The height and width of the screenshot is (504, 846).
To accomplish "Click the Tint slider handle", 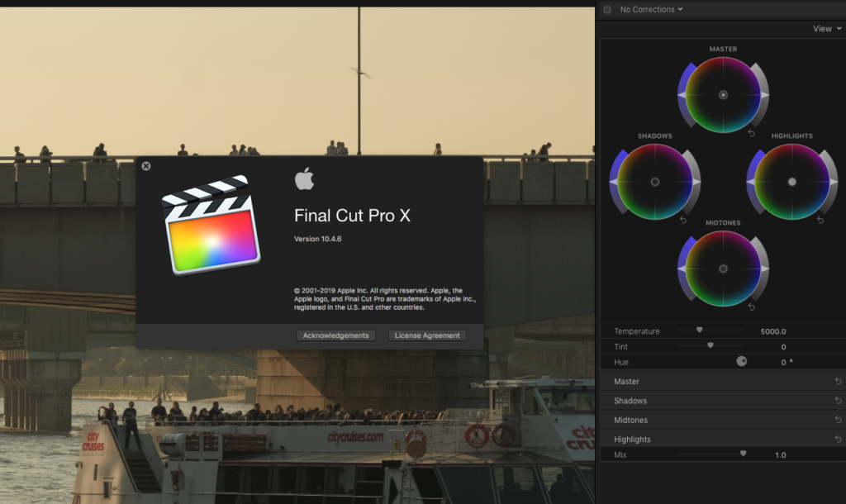I will coord(710,345).
